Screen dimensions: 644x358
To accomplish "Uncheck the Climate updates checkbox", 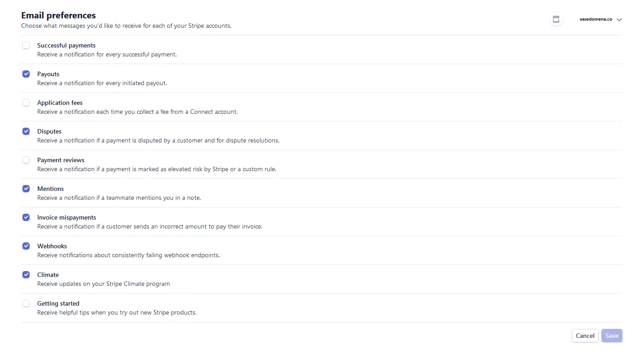I will [x=26, y=275].
